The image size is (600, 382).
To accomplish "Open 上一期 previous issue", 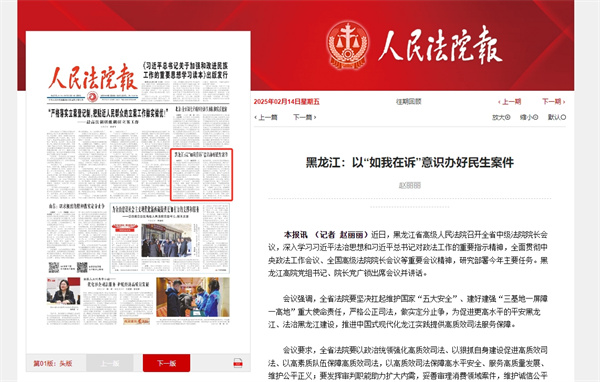I will click(509, 102).
